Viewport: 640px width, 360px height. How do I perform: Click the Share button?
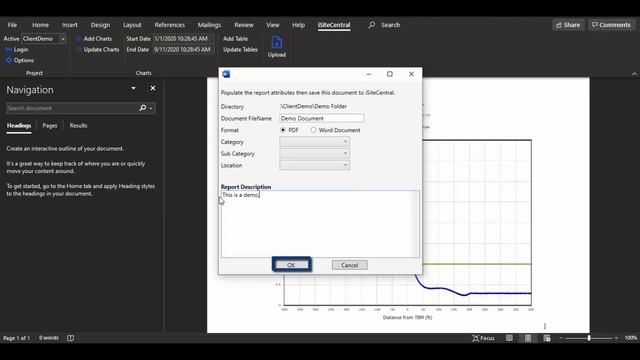[568, 25]
